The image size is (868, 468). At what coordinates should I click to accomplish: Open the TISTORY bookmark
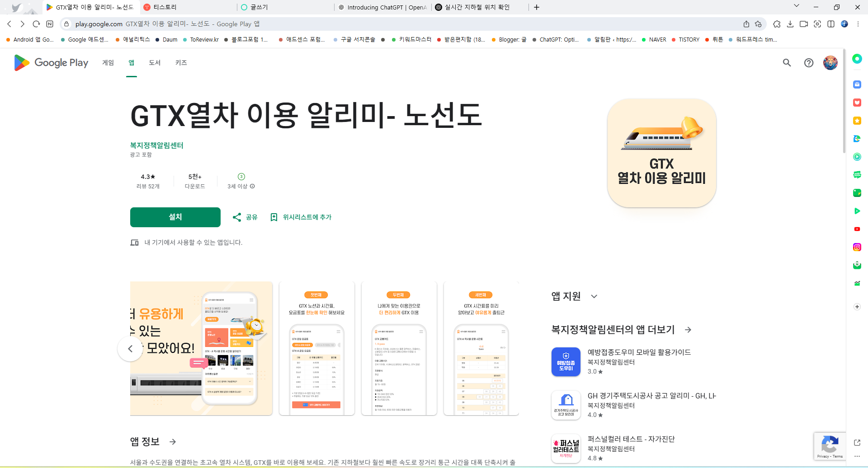coord(685,40)
